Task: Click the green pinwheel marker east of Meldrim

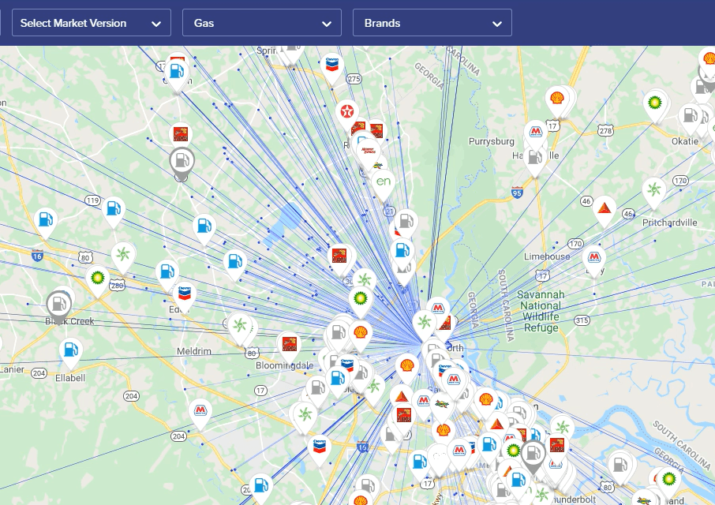Action: pyautogui.click(x=239, y=328)
